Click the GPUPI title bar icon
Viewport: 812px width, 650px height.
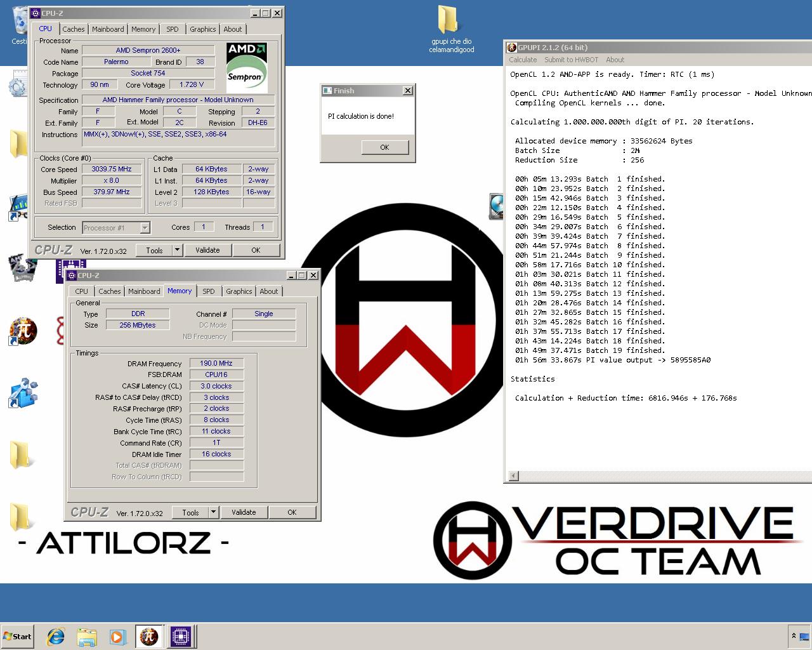tap(511, 48)
